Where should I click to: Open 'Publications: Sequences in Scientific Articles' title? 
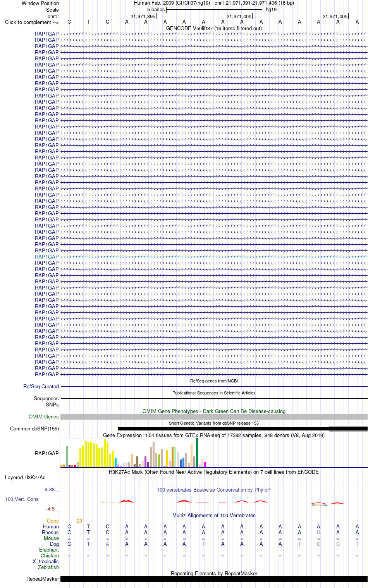214,393
